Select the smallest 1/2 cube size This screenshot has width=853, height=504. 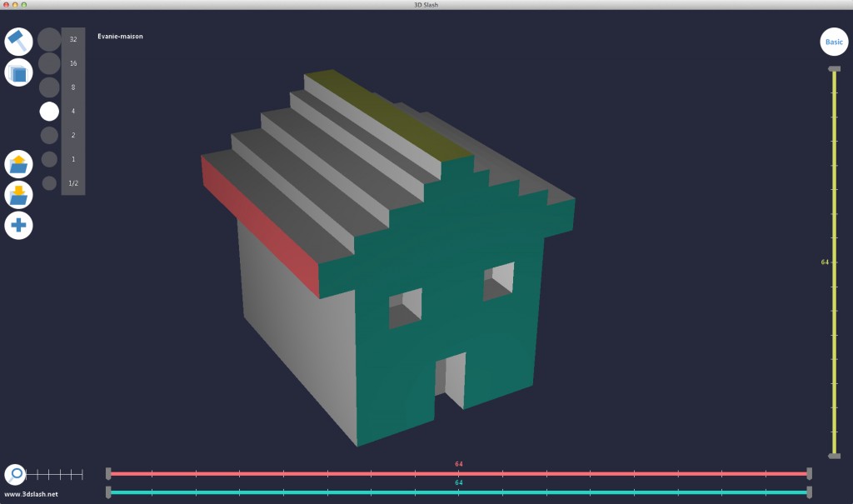pyautogui.click(x=49, y=183)
